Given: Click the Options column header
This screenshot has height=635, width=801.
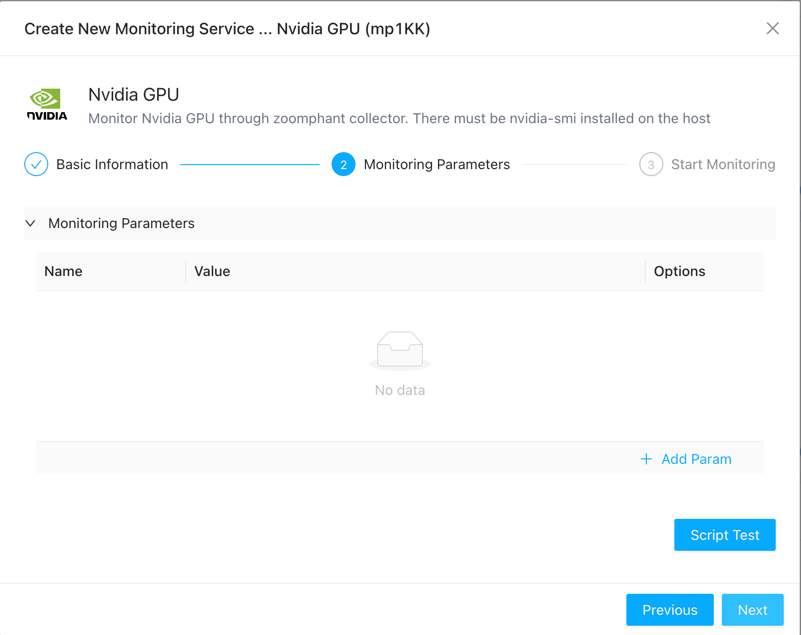Looking at the screenshot, I should 679,271.
